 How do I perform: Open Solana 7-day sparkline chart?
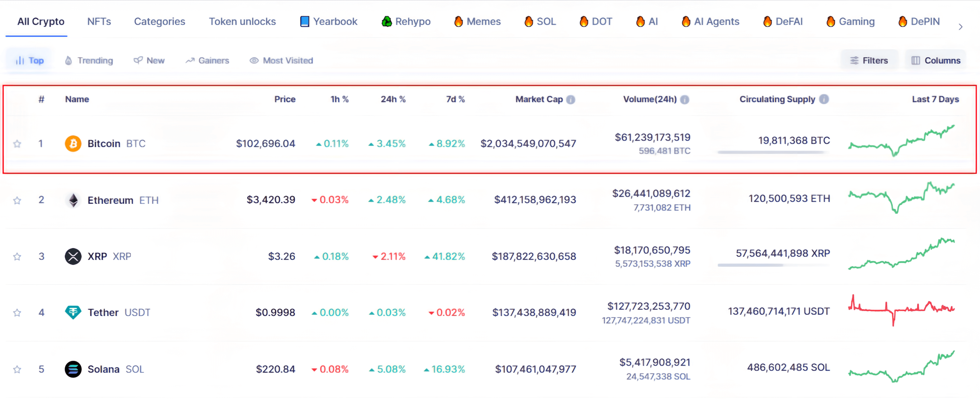(x=902, y=366)
